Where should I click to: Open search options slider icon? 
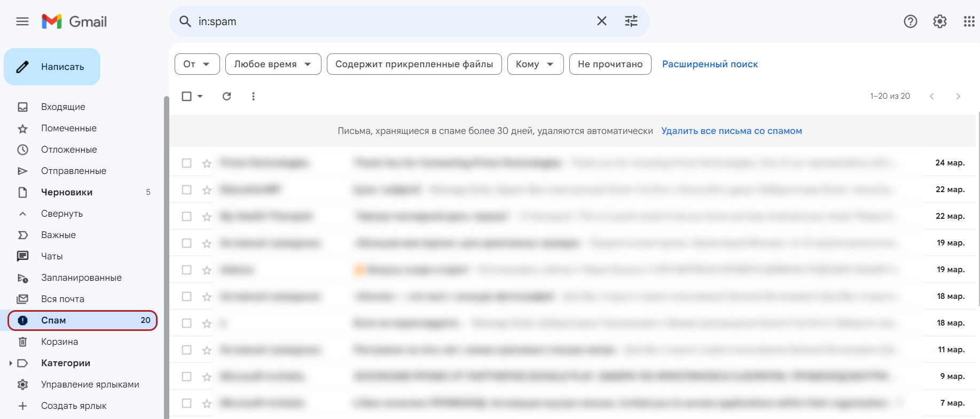click(631, 21)
